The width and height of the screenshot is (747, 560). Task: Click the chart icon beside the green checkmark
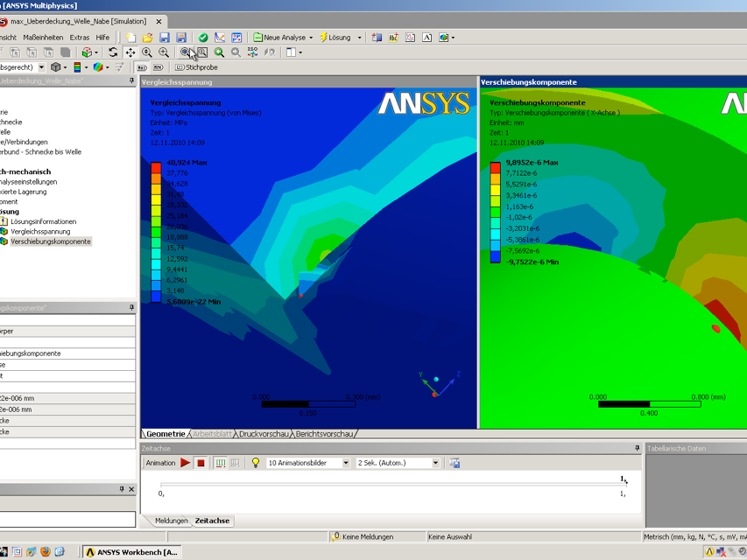tap(220, 38)
